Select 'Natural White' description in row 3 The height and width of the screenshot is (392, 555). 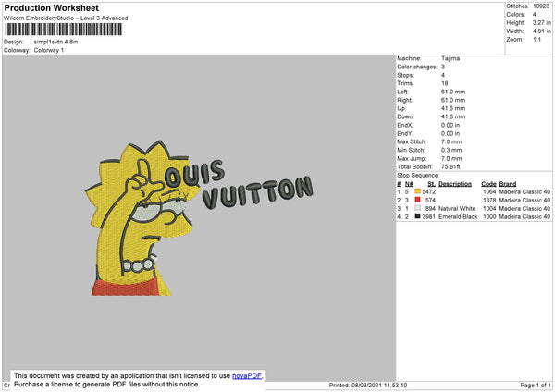[457, 208]
